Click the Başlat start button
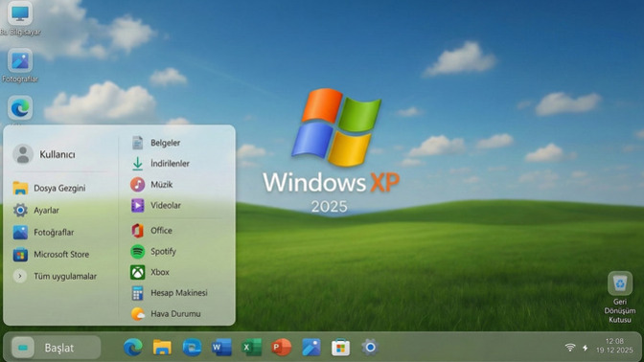 tap(56, 348)
